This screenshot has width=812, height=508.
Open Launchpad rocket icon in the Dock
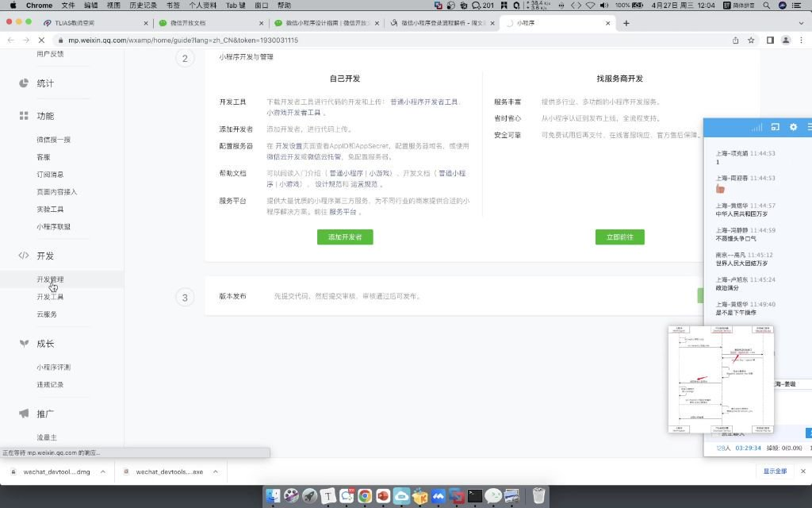pyautogui.click(x=310, y=495)
